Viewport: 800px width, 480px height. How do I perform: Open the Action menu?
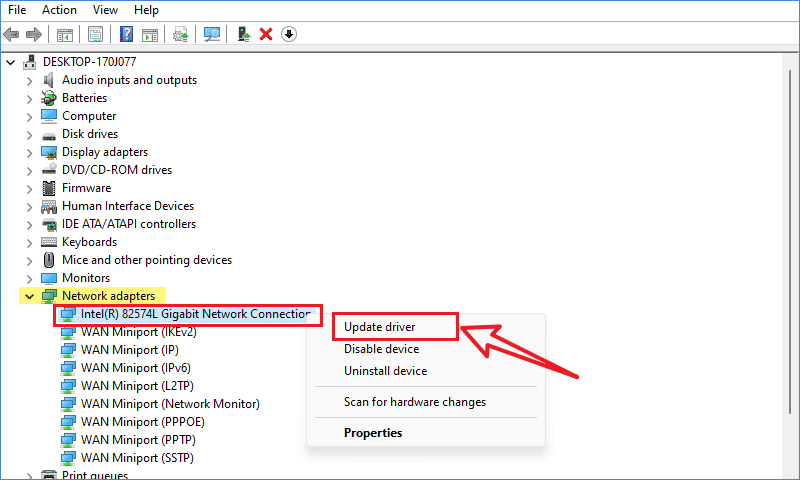tap(59, 10)
